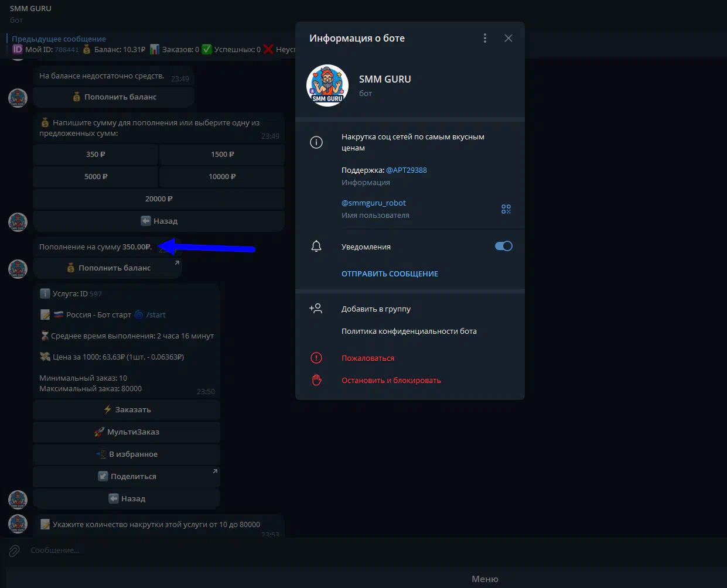Click the SMM GURU chat title

coord(30,9)
